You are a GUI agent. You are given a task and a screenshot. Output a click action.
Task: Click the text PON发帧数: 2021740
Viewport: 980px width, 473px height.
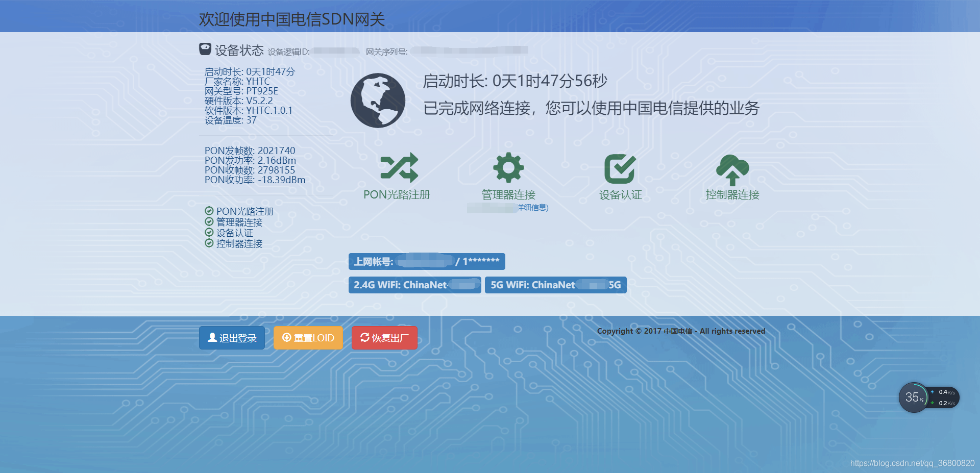coord(250,151)
